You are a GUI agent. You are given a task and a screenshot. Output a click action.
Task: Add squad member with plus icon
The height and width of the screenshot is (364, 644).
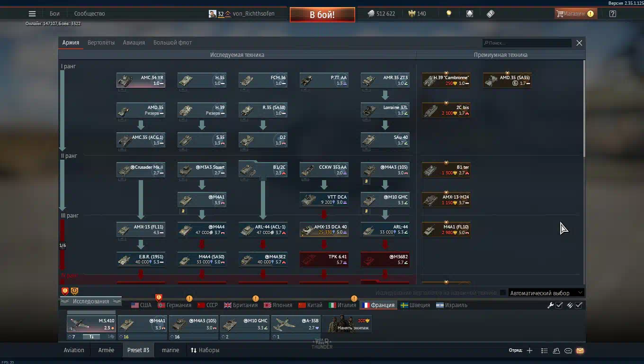pos(529,351)
